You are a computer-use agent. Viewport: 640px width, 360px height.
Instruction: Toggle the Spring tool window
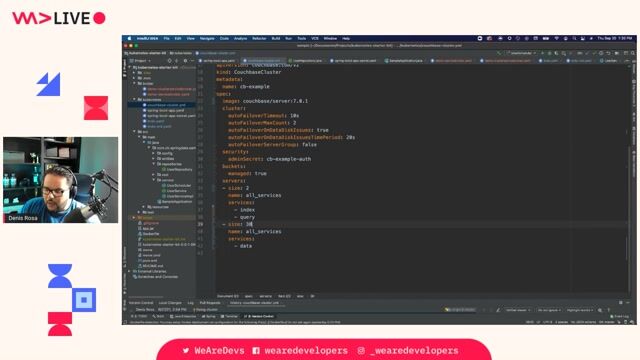(209, 316)
